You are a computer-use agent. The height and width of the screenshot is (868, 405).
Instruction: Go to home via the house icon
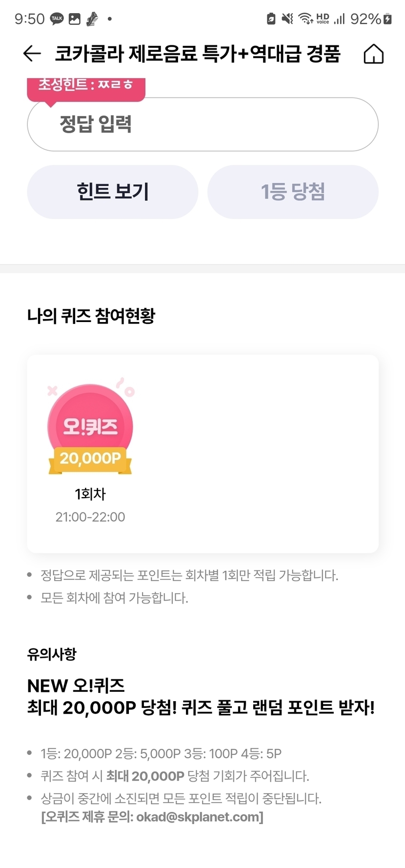(373, 54)
